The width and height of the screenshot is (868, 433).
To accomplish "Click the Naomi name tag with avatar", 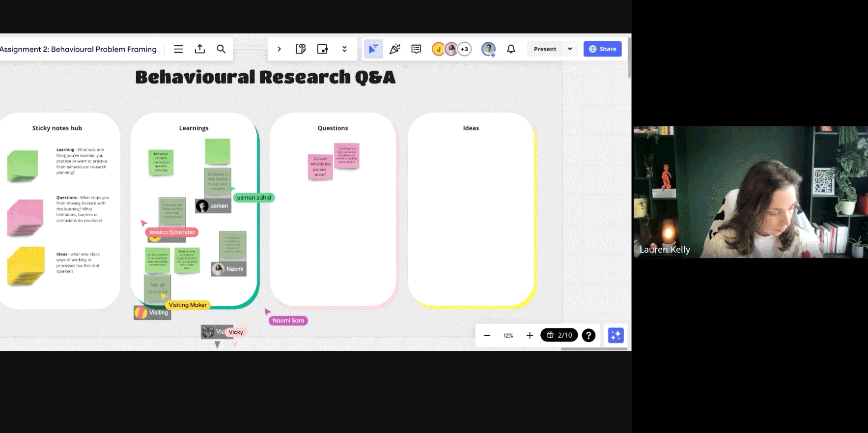I will pyautogui.click(x=228, y=269).
